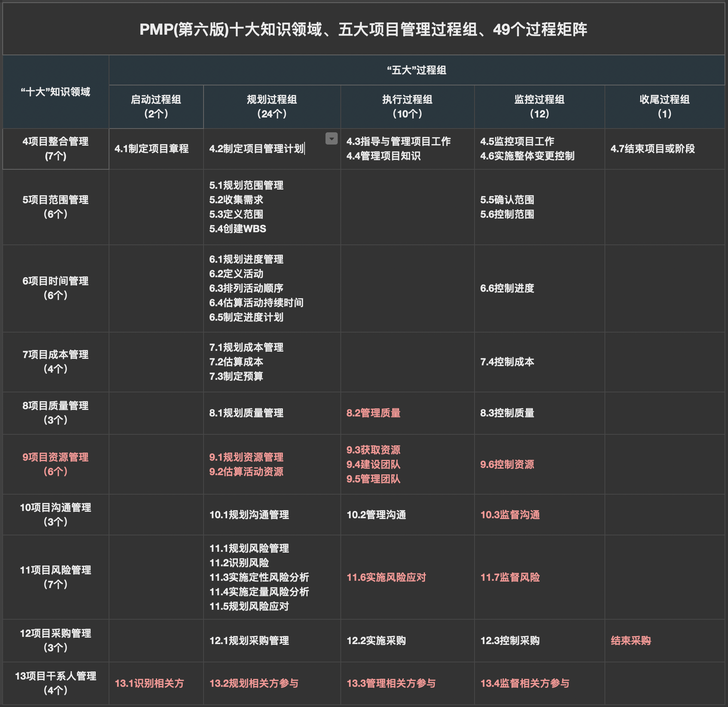This screenshot has height=707, width=728.
Task: Select cell 10.2管理沟通
Action: point(407,515)
